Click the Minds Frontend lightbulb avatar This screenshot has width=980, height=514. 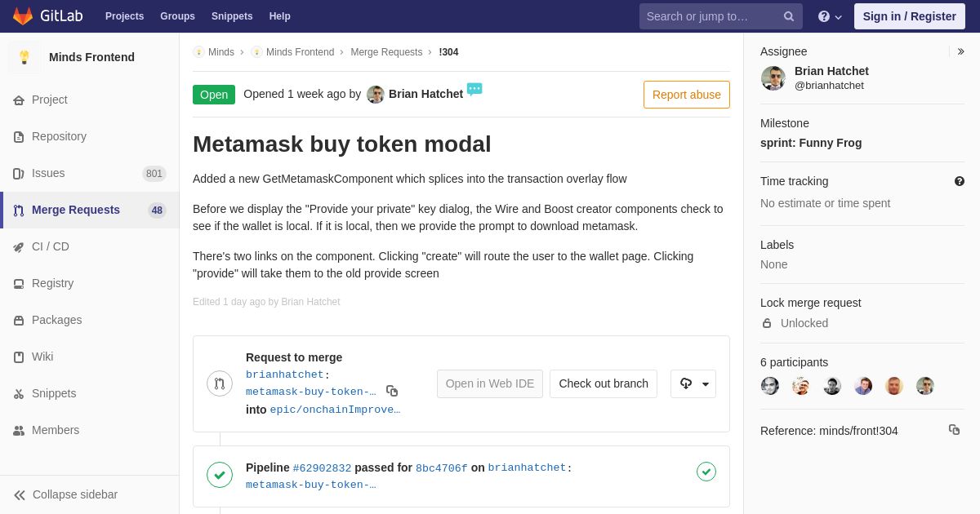tap(24, 57)
